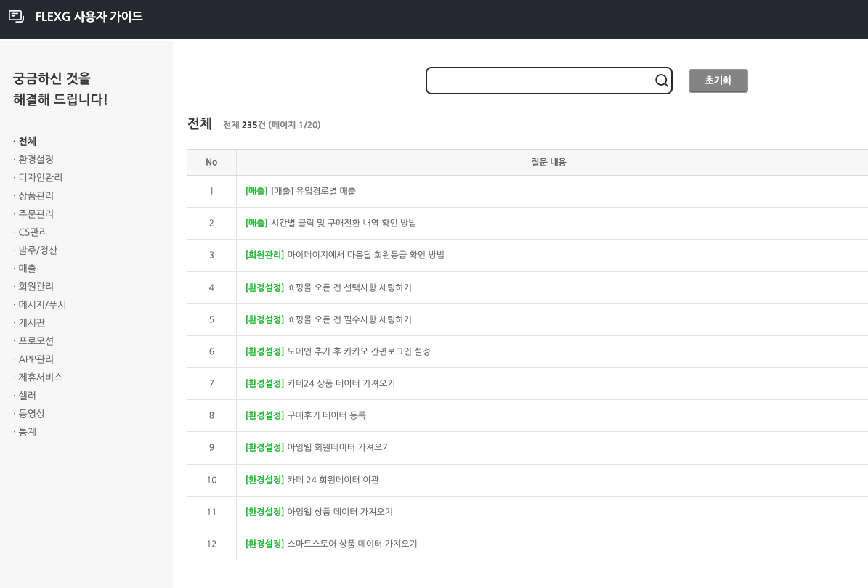Open 주문관리 sidebar category
The height and width of the screenshot is (588, 868).
[x=36, y=214]
